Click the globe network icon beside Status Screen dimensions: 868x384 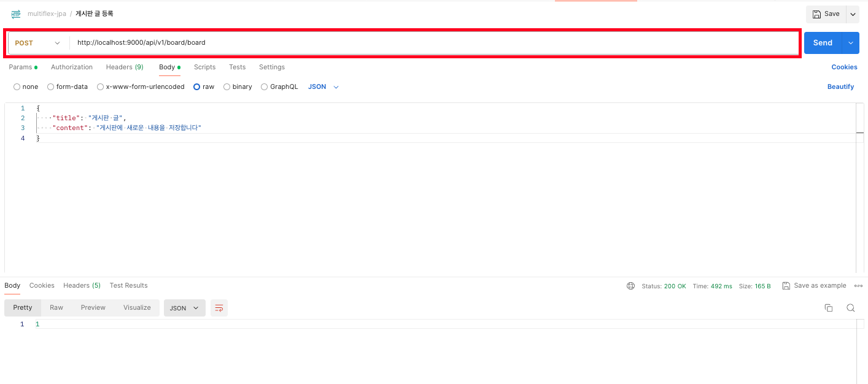(x=630, y=286)
